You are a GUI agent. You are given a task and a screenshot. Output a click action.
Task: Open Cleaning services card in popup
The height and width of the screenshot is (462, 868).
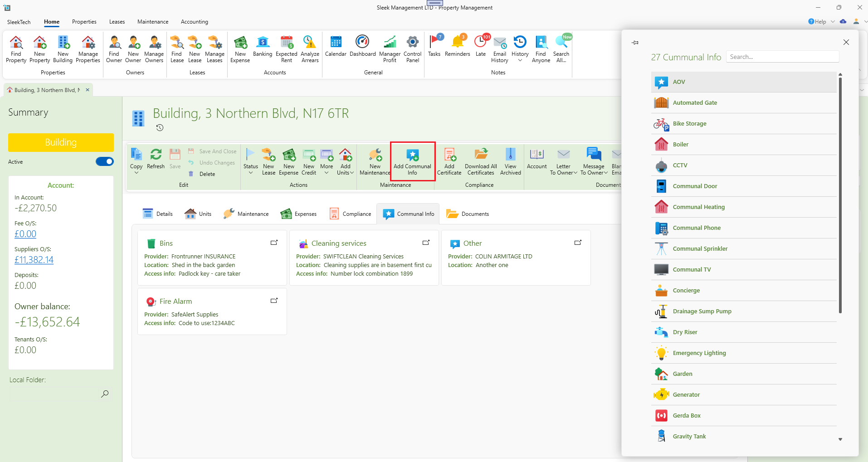pos(426,243)
